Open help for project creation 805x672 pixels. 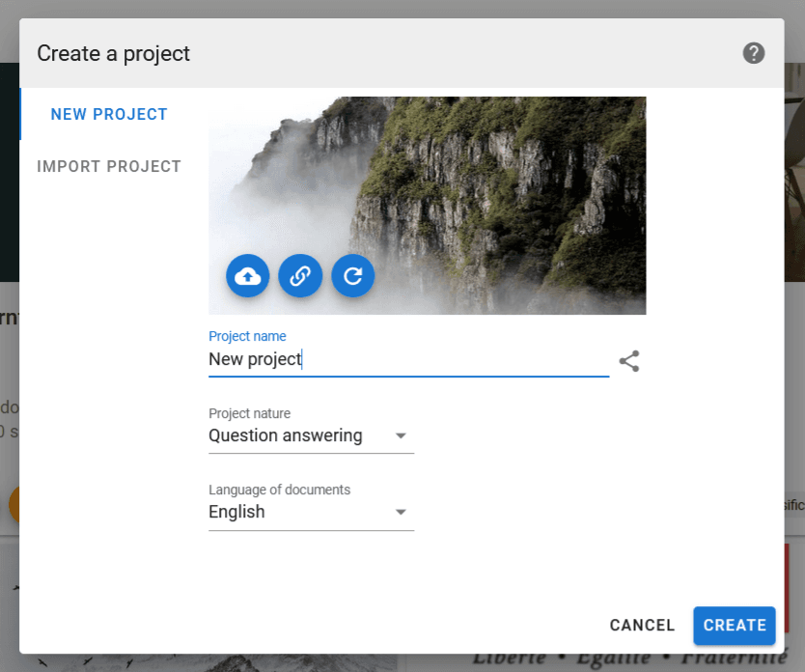coord(753,53)
